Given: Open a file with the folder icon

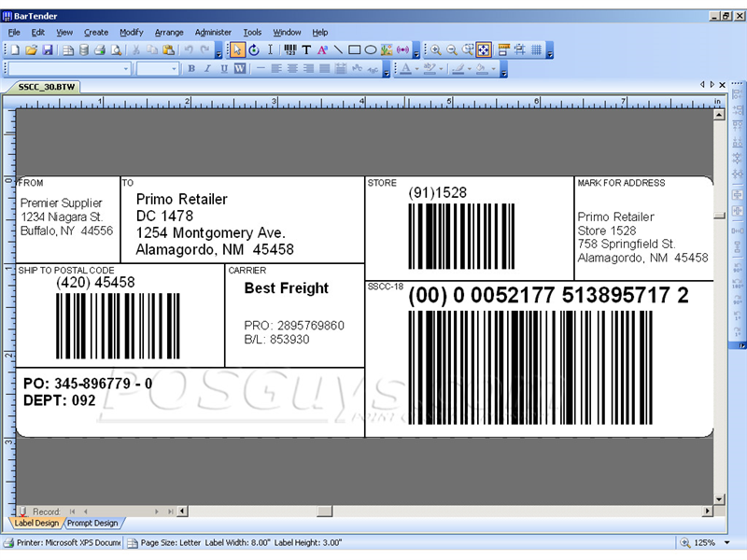Looking at the screenshot, I should (x=32, y=50).
